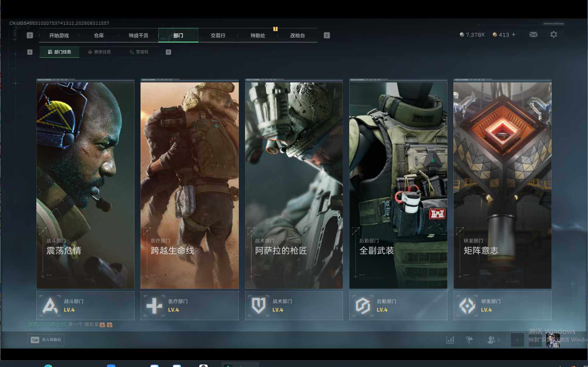
Task: Click the 研发部门 diamond emblem icon
Action: [x=467, y=306]
